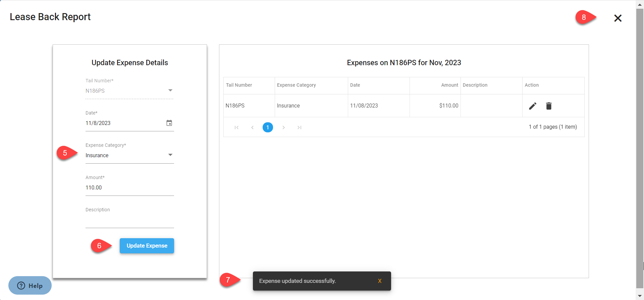Close the Lease Back Report dialog
This screenshot has width=644, height=300.
coord(618,18)
